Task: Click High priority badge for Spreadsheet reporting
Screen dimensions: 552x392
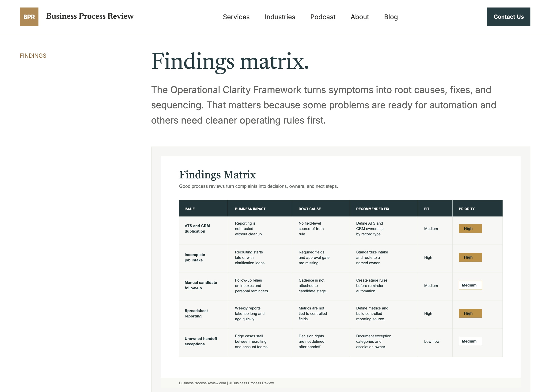Action: point(470,313)
